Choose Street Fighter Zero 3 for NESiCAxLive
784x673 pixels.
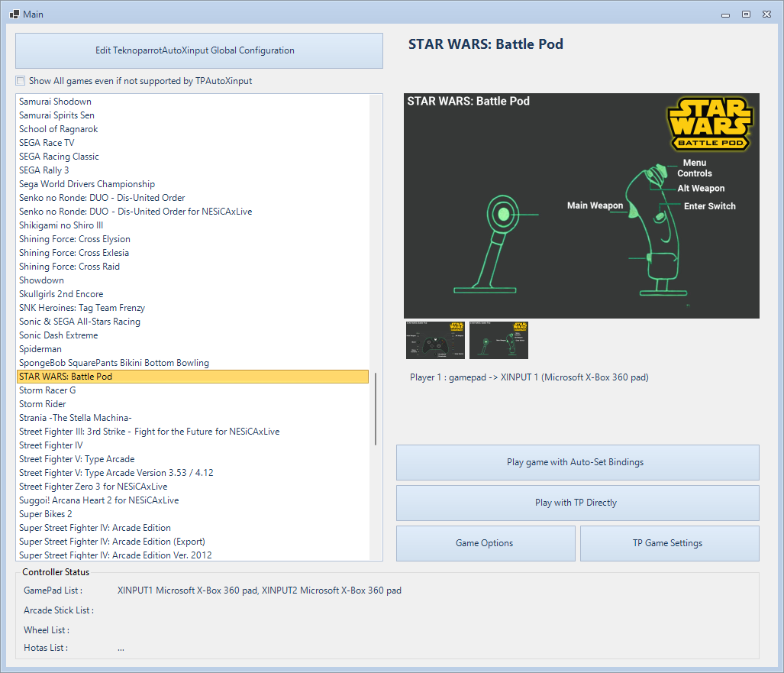(192, 487)
